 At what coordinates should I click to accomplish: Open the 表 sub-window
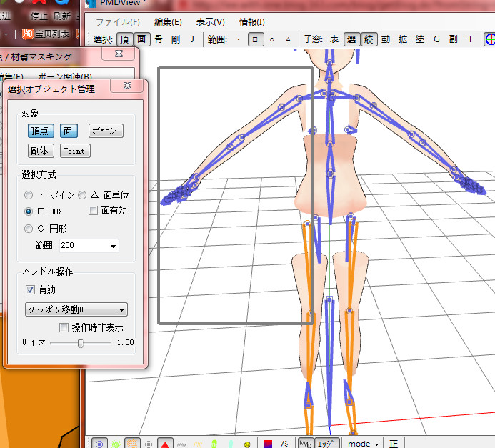[x=334, y=39]
